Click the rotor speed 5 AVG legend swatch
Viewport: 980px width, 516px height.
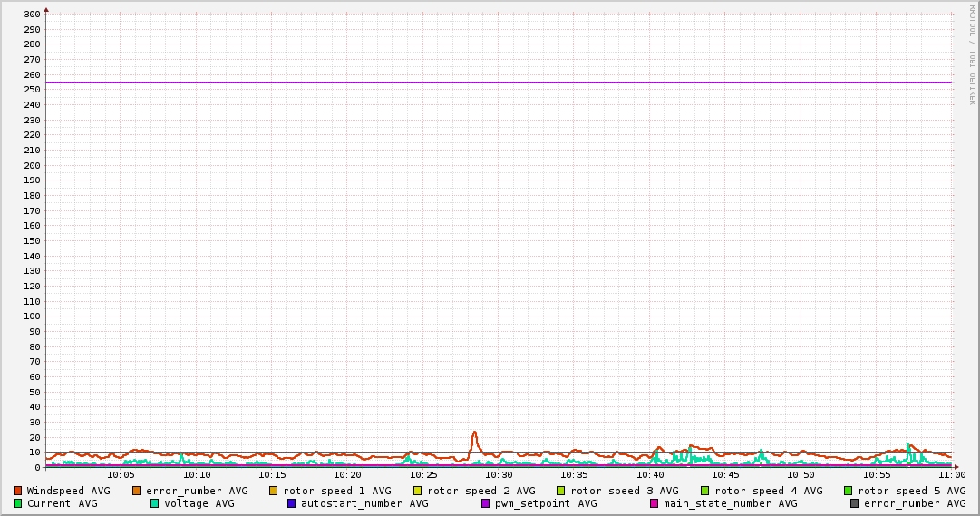point(849,491)
